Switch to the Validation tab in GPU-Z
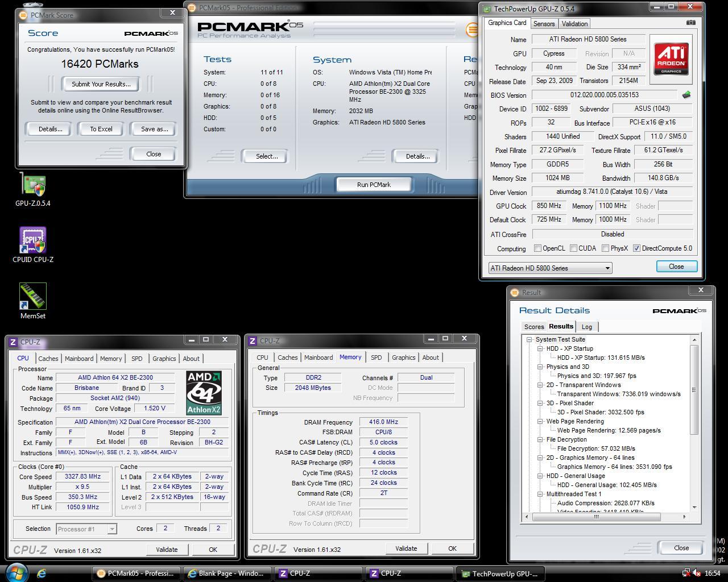Image resolution: width=728 pixels, height=582 pixels. point(574,24)
